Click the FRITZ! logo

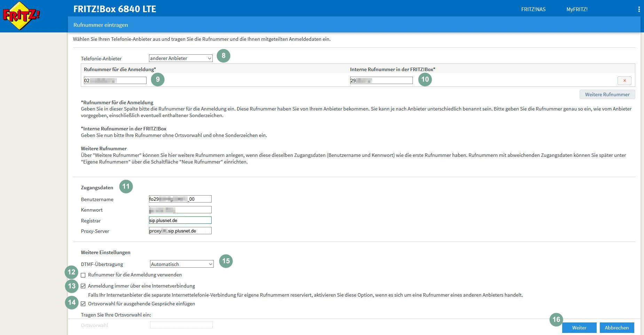coord(21,16)
